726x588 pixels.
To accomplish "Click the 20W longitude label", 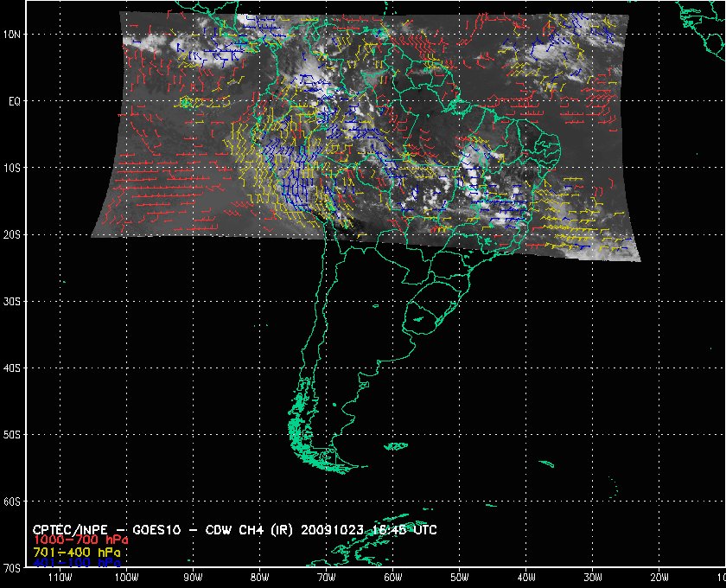I will point(659,578).
